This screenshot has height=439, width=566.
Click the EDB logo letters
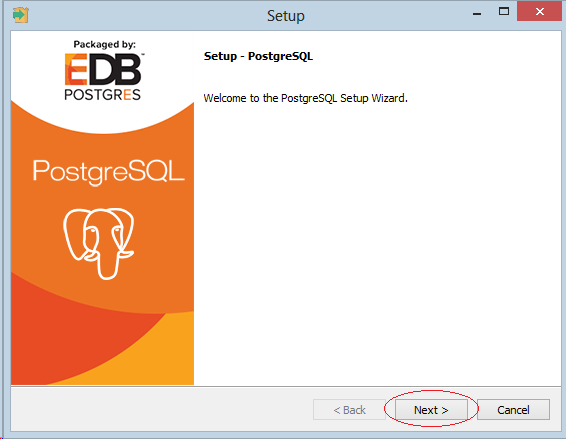(x=103, y=69)
